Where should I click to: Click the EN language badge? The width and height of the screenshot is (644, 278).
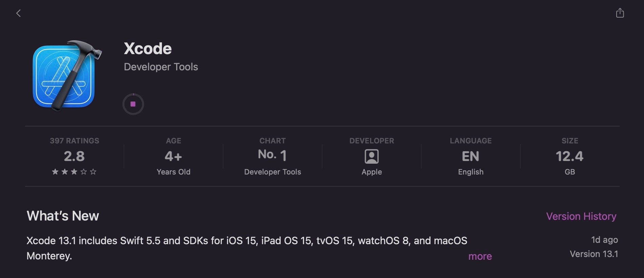click(x=470, y=156)
